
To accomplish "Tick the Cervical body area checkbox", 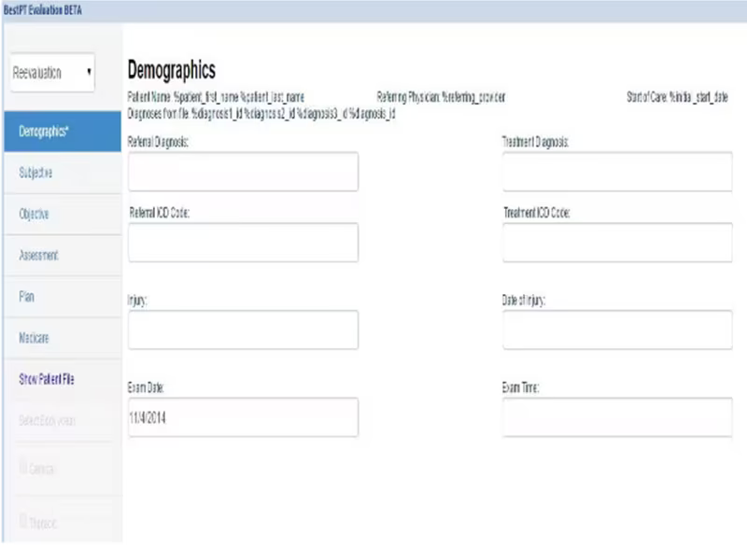I will click(x=22, y=467).
